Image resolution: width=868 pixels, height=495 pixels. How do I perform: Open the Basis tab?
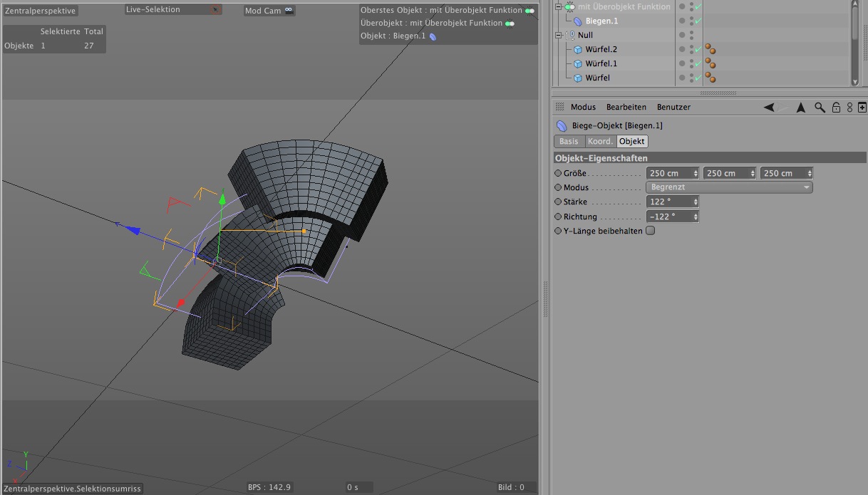pos(569,141)
